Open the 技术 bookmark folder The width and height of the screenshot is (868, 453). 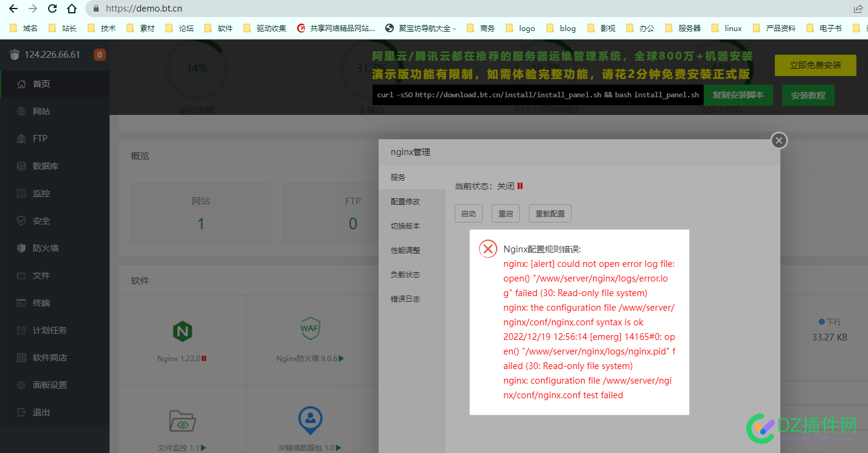(x=102, y=28)
